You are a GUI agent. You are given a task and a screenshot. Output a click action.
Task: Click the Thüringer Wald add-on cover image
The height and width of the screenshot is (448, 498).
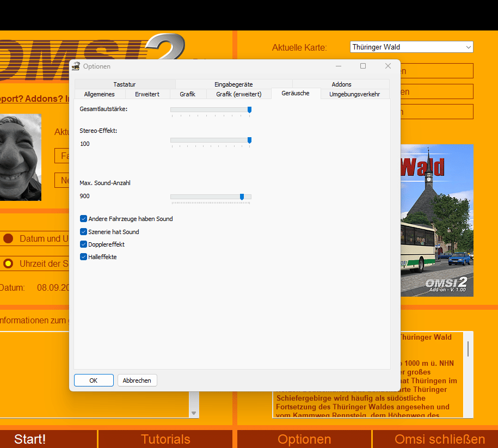pyautogui.click(x=437, y=220)
